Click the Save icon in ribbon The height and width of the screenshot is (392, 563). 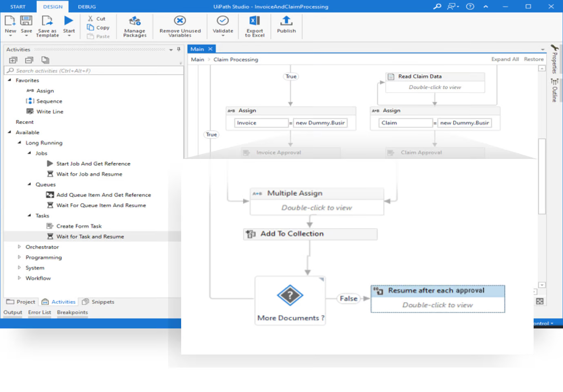pyautogui.click(x=26, y=22)
